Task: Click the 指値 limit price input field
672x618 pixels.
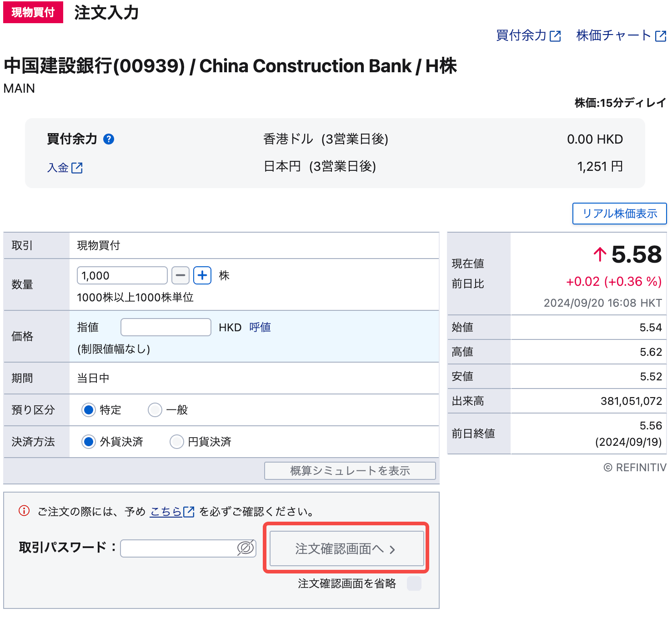Action: (166, 327)
